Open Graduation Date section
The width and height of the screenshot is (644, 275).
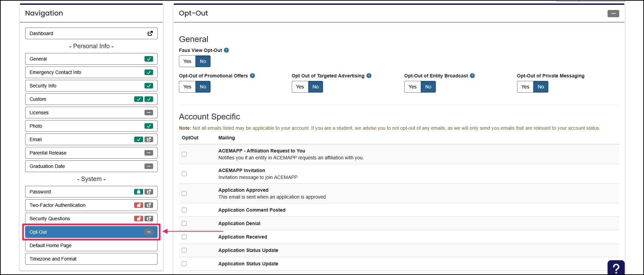(91, 166)
